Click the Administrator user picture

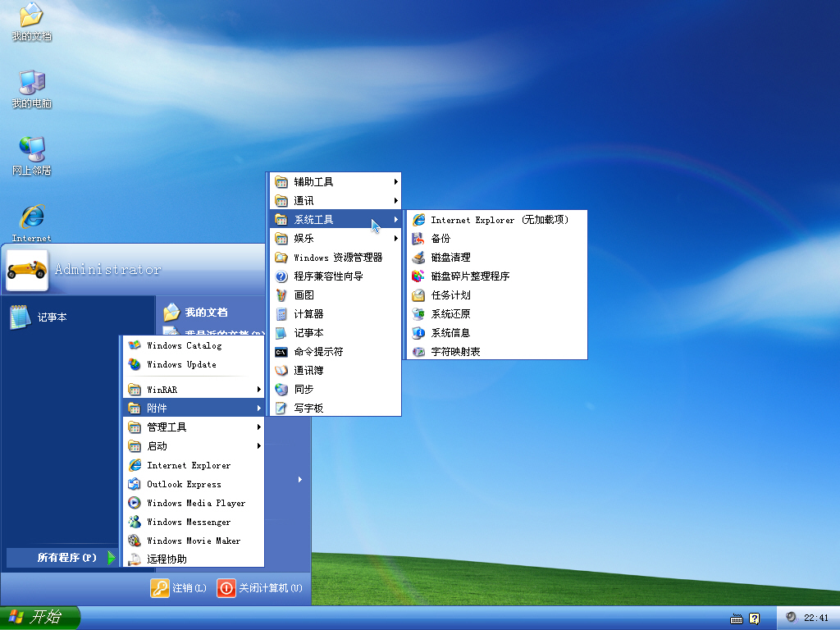(x=27, y=270)
